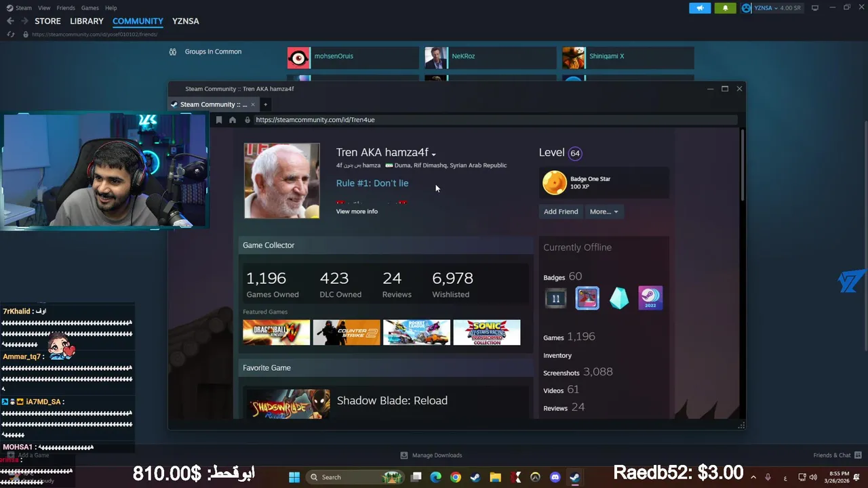Open the volume control in system tray
The height and width of the screenshot is (488, 868).
pyautogui.click(x=813, y=477)
